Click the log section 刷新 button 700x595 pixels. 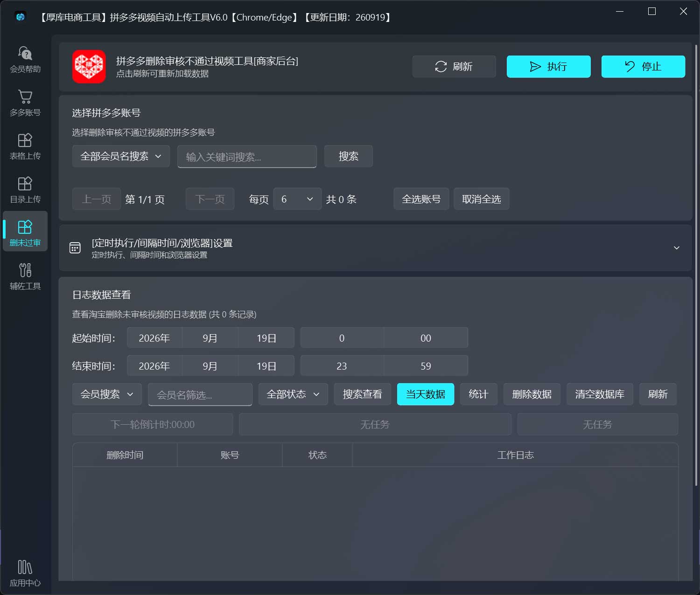(x=658, y=394)
